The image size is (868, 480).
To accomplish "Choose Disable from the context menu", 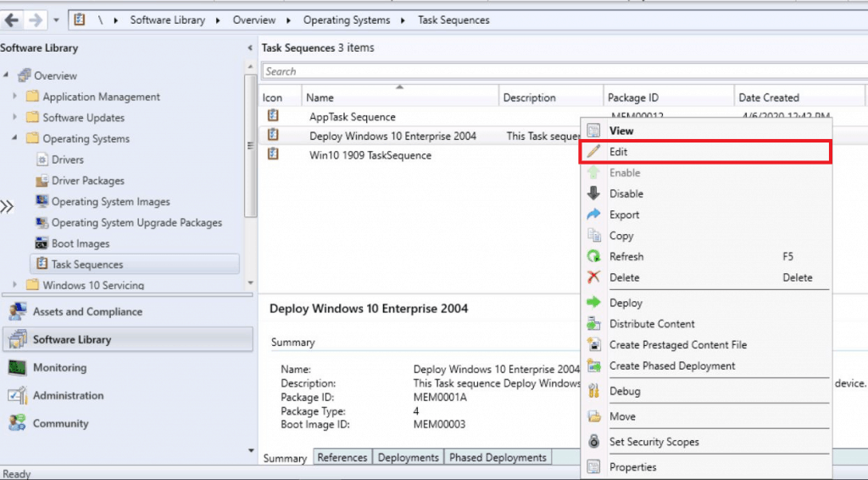I will (626, 193).
